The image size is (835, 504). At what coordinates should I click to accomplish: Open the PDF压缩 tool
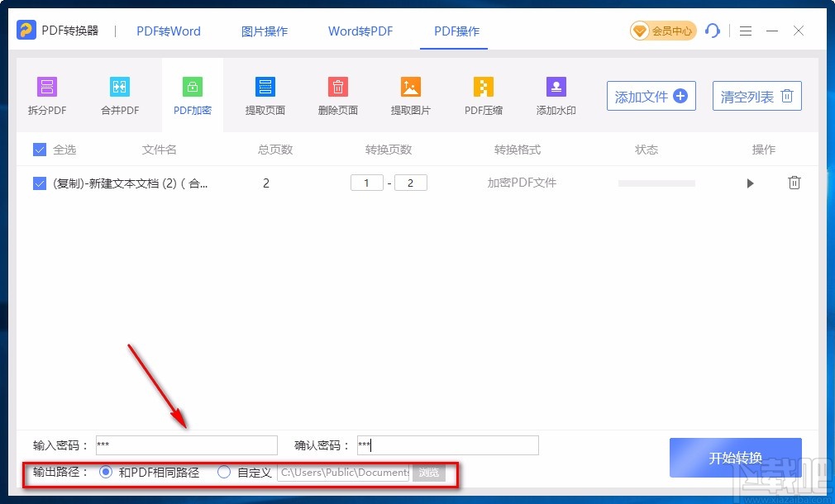coord(483,93)
